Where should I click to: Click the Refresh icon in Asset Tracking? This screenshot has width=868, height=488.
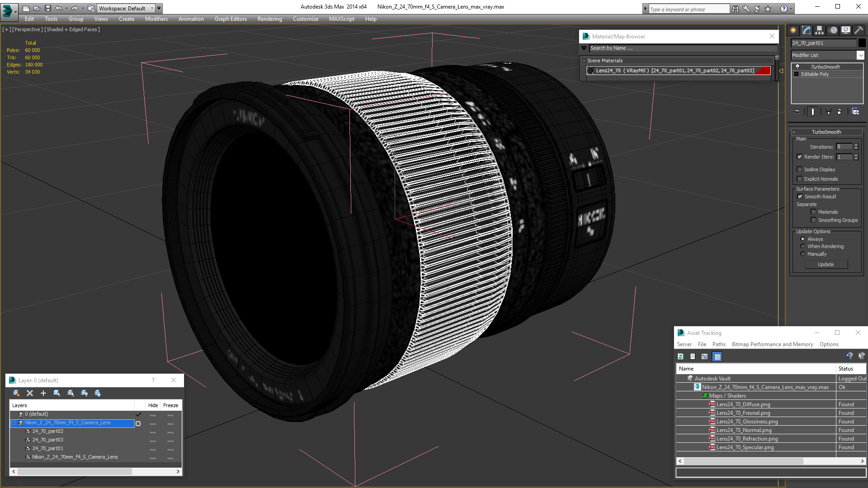[680, 357]
